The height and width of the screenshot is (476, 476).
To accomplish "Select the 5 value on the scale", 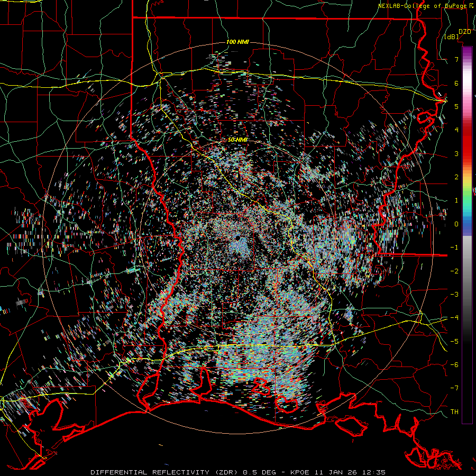I will pyautogui.click(x=456, y=106).
